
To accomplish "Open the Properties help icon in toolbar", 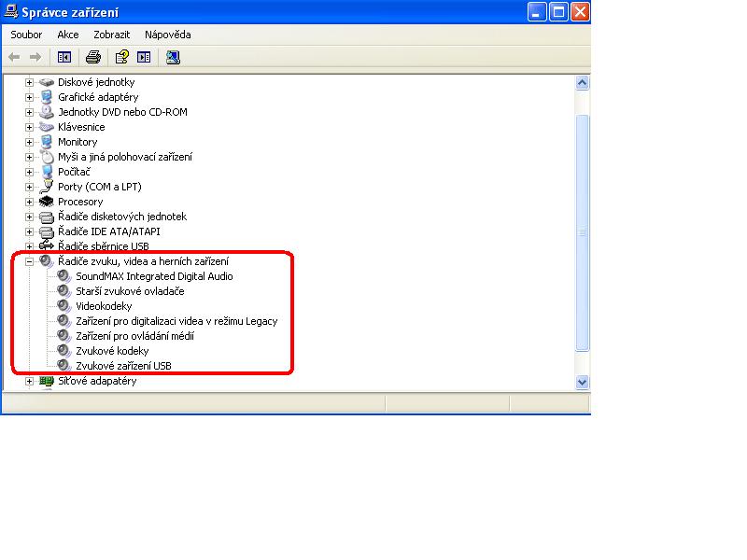I will point(122,57).
